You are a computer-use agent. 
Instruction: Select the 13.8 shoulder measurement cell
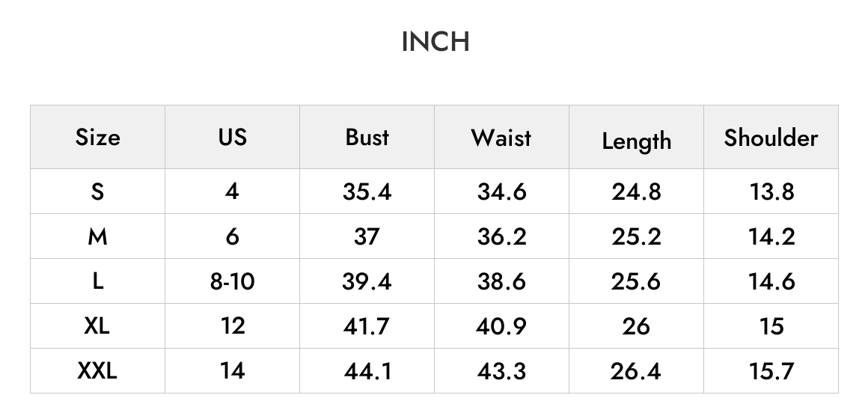click(x=771, y=192)
